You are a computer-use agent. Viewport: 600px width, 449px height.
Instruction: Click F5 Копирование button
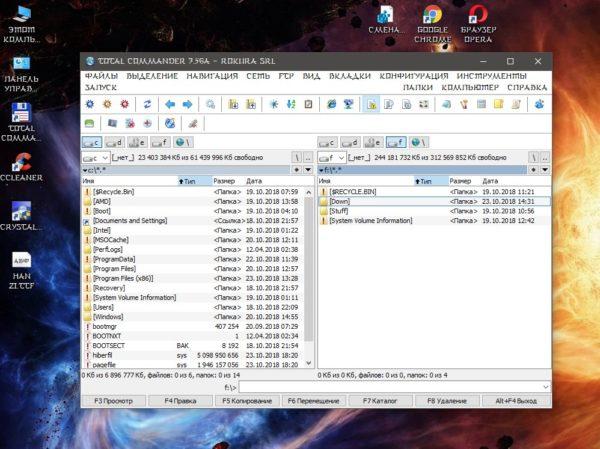pos(247,401)
